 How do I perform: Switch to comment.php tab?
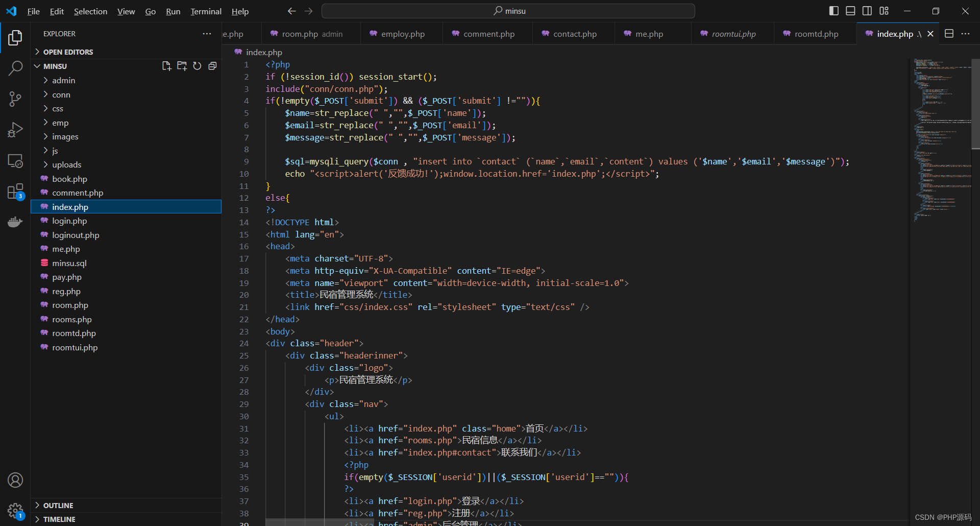(x=487, y=34)
